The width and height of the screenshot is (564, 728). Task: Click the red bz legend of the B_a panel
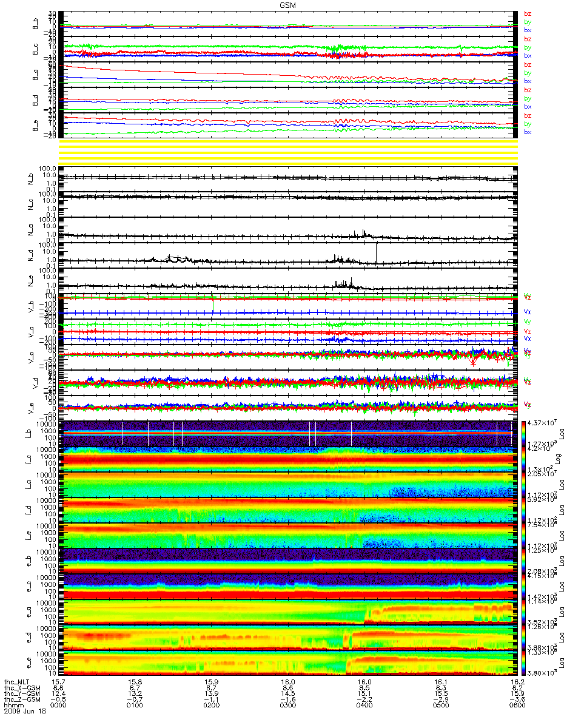528,64
